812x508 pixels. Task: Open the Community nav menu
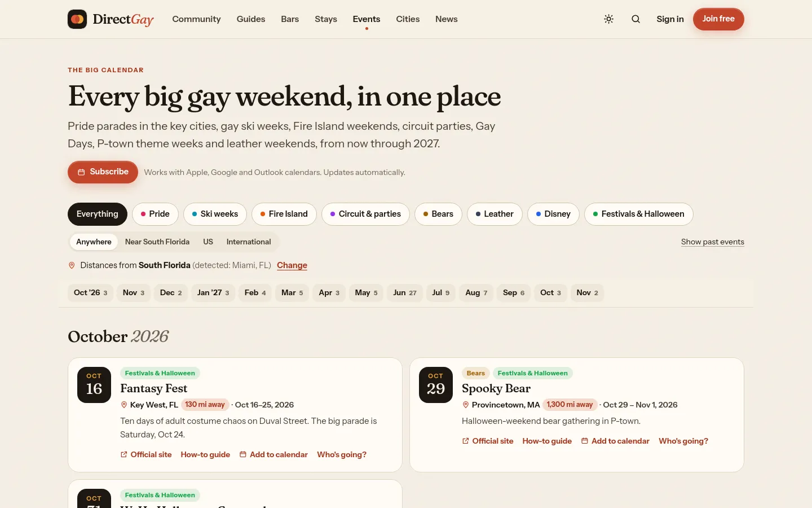(x=196, y=19)
